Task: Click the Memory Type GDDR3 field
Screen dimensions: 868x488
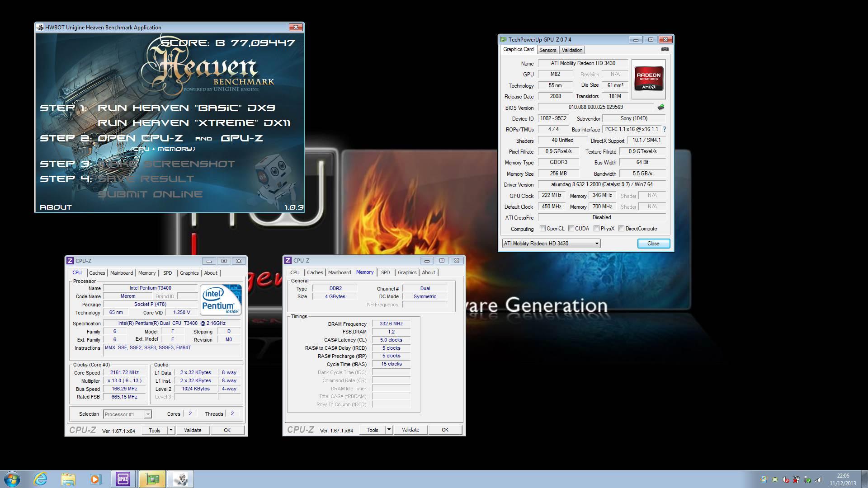Action: point(559,162)
